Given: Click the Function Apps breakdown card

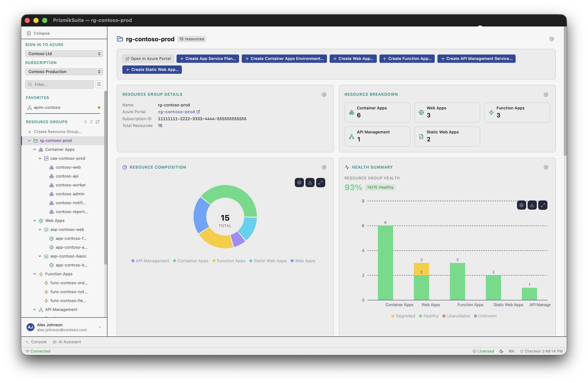Looking at the screenshot, I should click(x=517, y=113).
